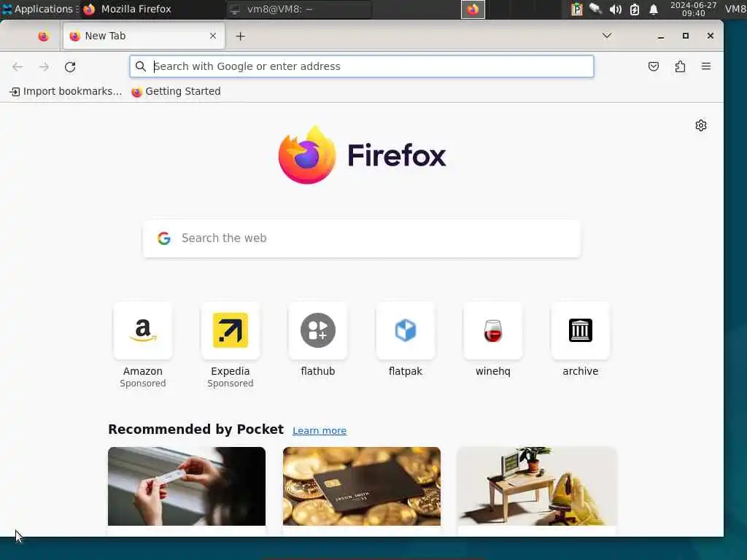Viewport: 747px width, 560px height.
Task: Click the Google G logo in search box
Action: tap(164, 238)
